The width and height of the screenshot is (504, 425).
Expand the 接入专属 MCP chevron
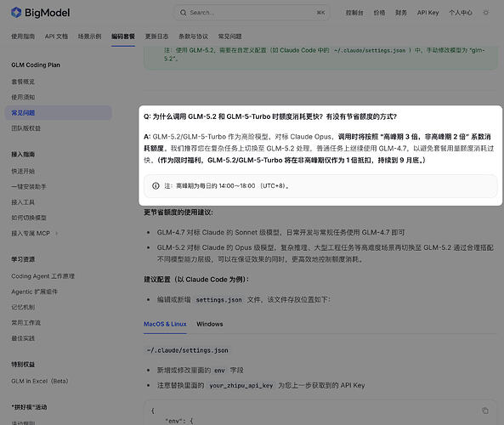tap(57, 234)
